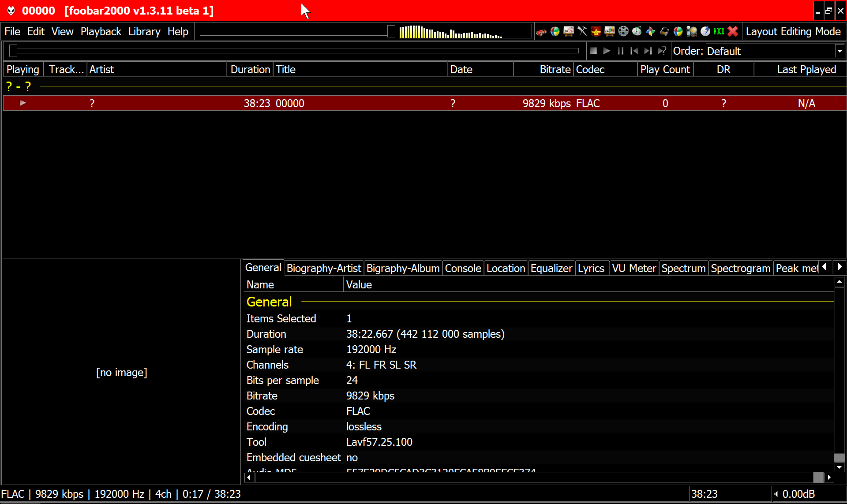Sort playlist by the Bitrate column header
This screenshot has width=847, height=504.
(543, 69)
